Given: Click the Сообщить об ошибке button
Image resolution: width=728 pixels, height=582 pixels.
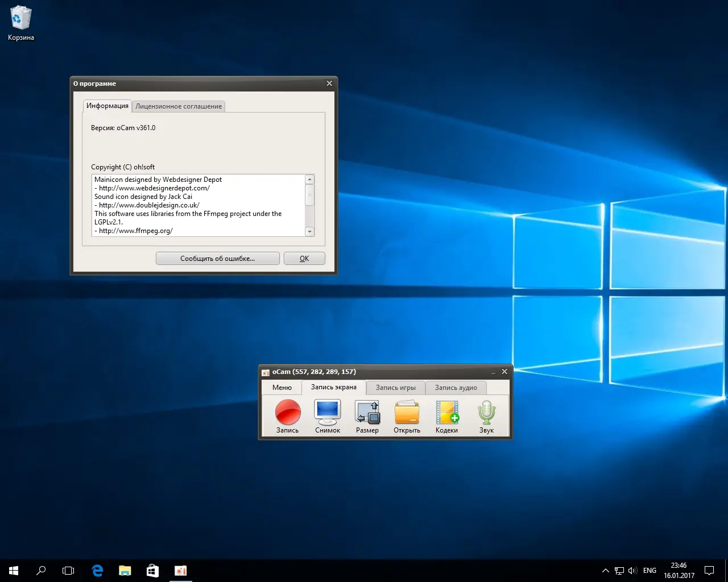Looking at the screenshot, I should pos(218,259).
